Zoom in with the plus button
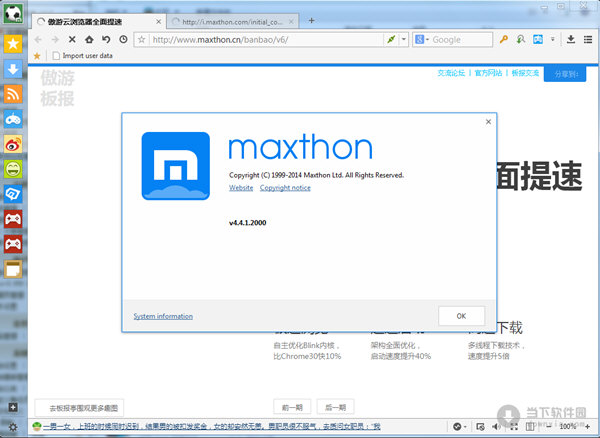The height and width of the screenshot is (438, 600). 587,426
